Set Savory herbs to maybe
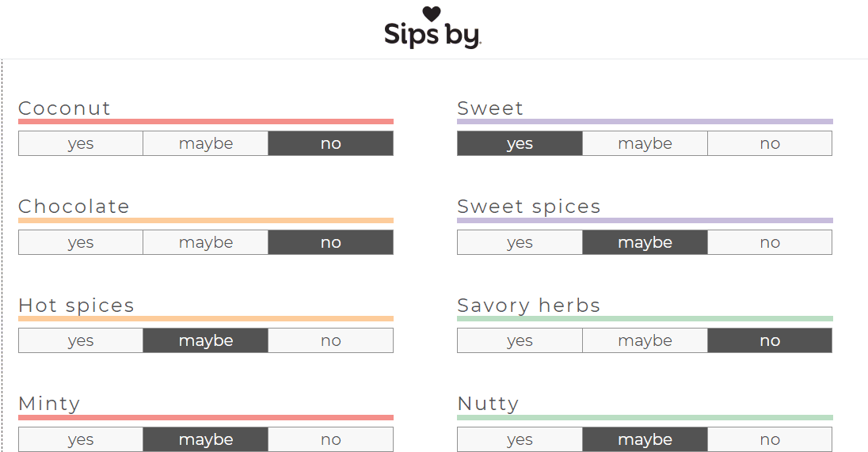Image resolution: width=868 pixels, height=452 pixels. point(645,340)
